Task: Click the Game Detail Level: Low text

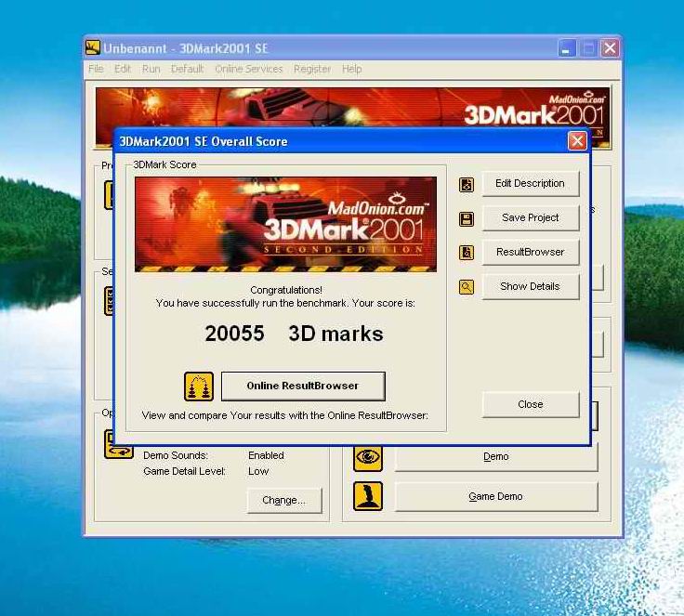Action: (206, 472)
